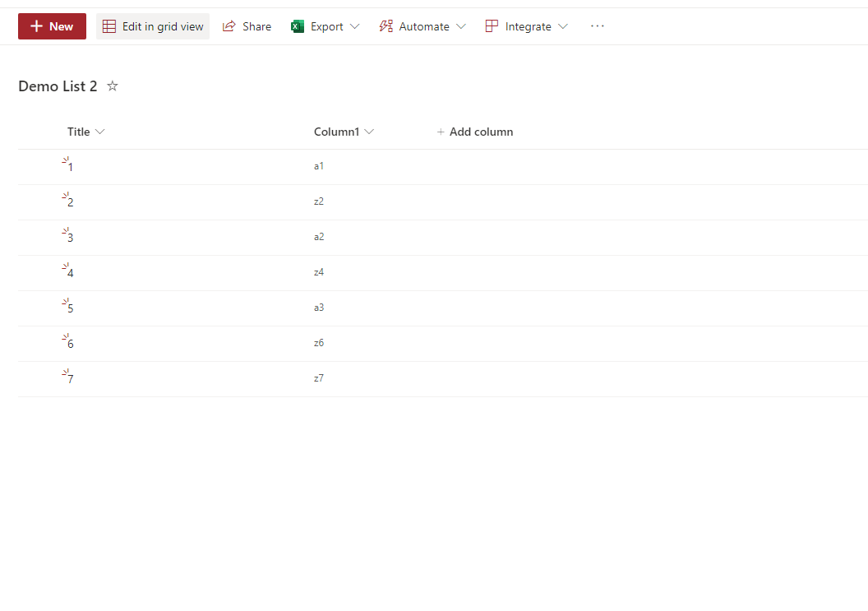
Task: Open item 5 from the Title column
Action: (x=71, y=308)
